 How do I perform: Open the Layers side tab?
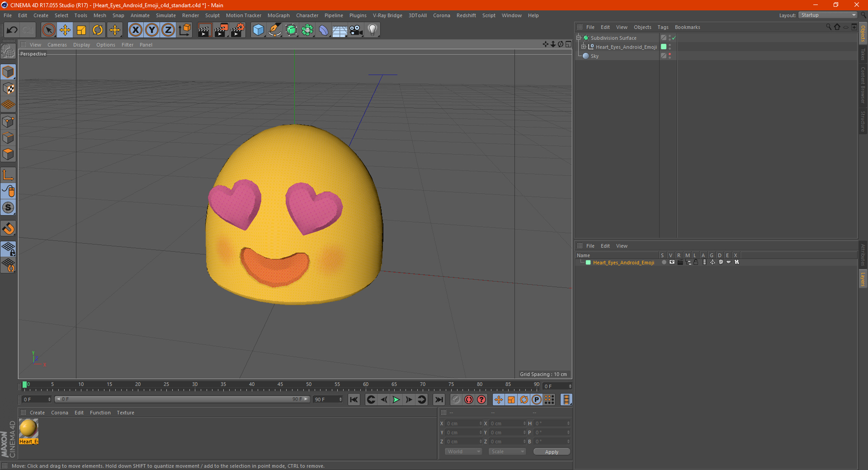pyautogui.click(x=863, y=279)
